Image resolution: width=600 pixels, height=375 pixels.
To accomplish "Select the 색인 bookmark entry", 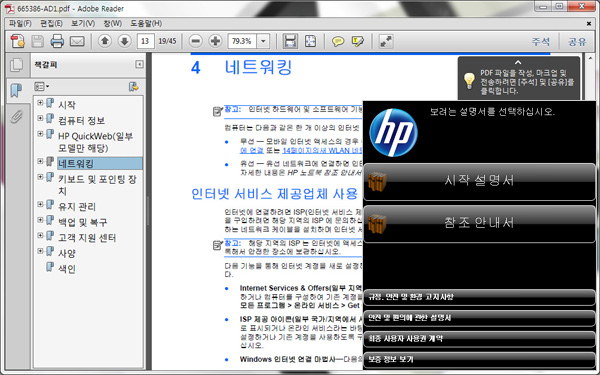I will click(67, 269).
